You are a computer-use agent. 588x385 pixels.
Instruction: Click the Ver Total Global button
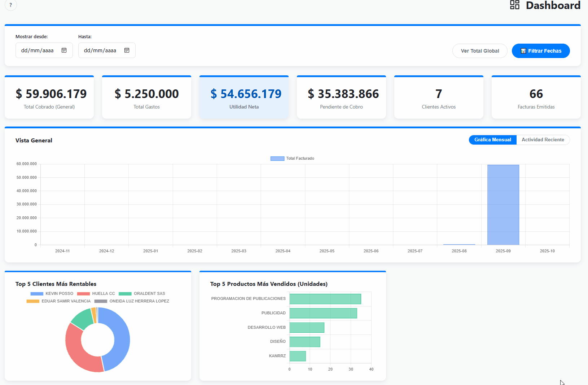pos(480,51)
